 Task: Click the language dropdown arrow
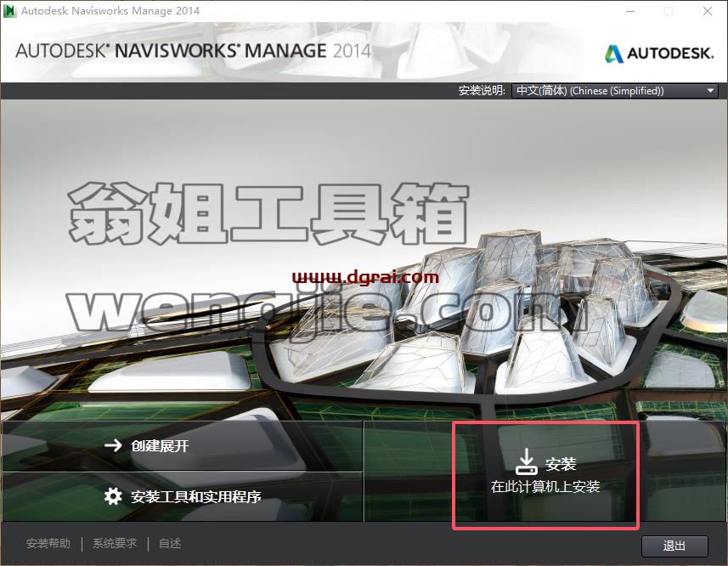710,91
